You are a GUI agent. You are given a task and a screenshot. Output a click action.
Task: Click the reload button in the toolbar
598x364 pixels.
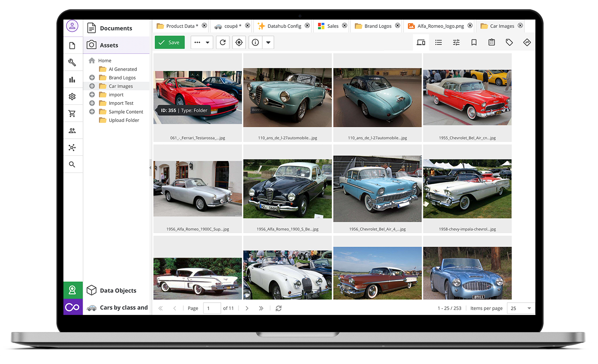coord(223,42)
